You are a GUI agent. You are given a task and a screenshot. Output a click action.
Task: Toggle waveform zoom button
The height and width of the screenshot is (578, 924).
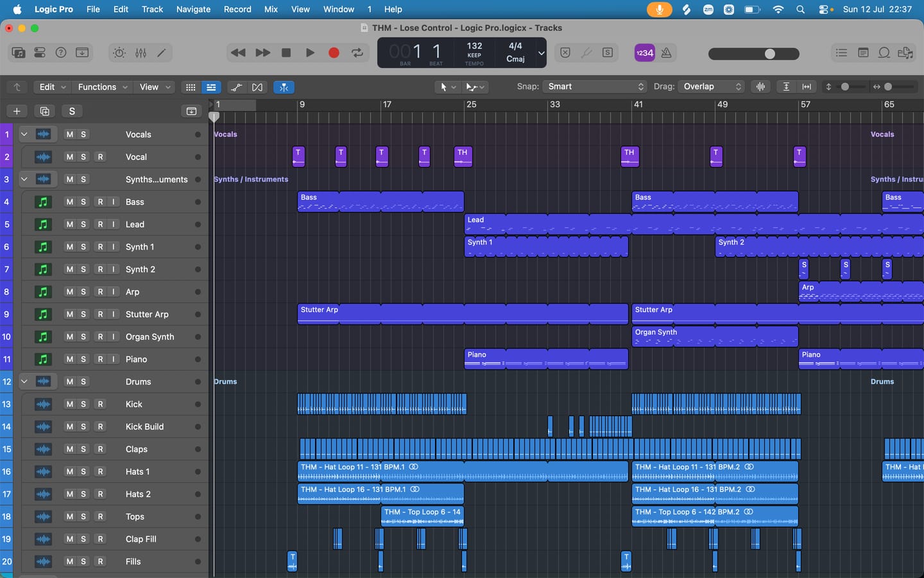[761, 87]
